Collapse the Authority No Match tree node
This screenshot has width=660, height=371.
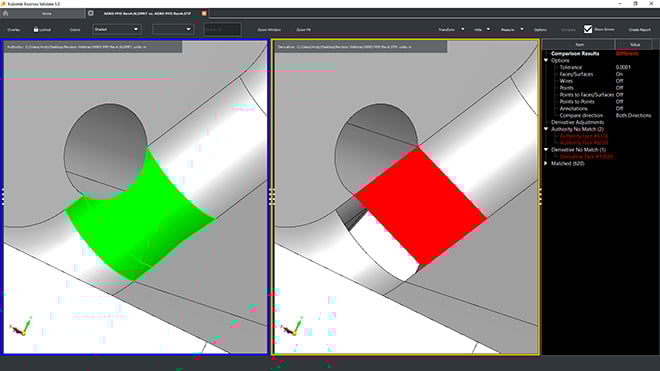click(x=546, y=129)
